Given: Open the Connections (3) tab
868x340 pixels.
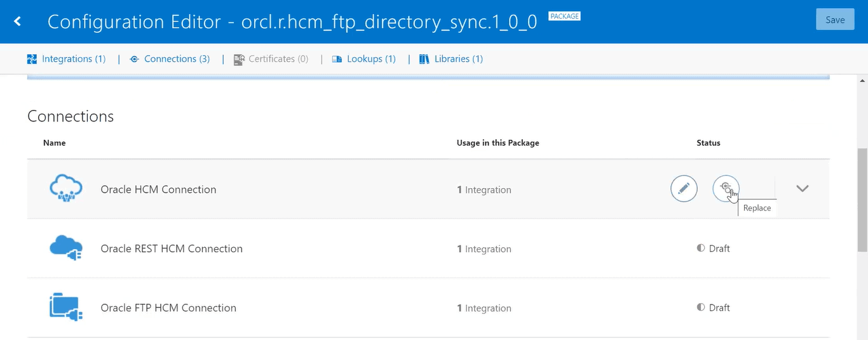Looking at the screenshot, I should [x=177, y=59].
